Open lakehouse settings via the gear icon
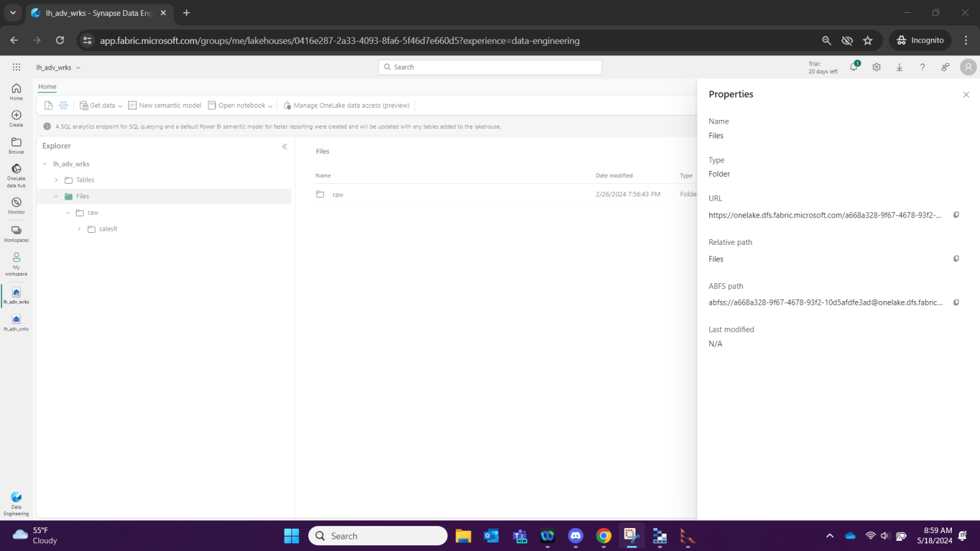Viewport: 980px width, 551px height. [63, 105]
